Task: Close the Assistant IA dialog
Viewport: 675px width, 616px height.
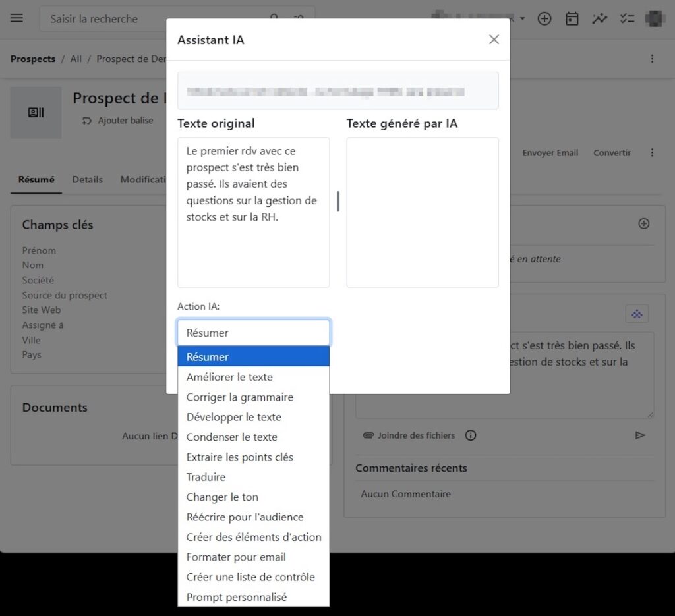Action: point(494,40)
